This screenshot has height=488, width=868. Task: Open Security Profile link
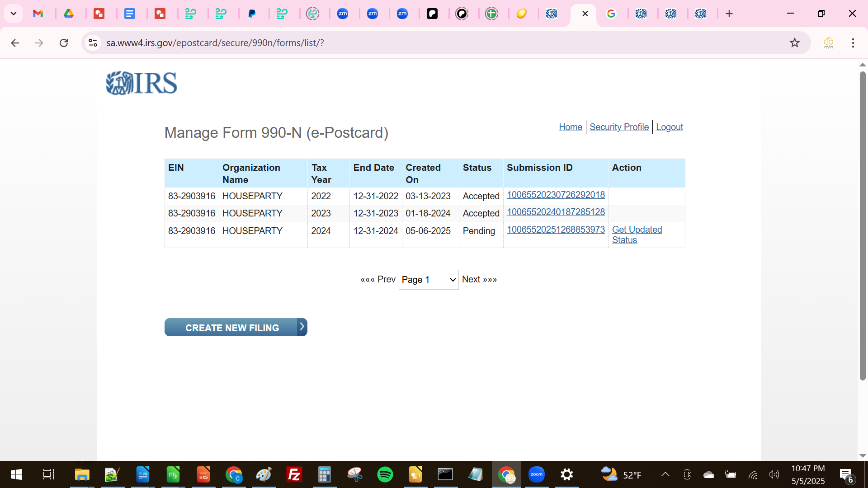click(619, 127)
